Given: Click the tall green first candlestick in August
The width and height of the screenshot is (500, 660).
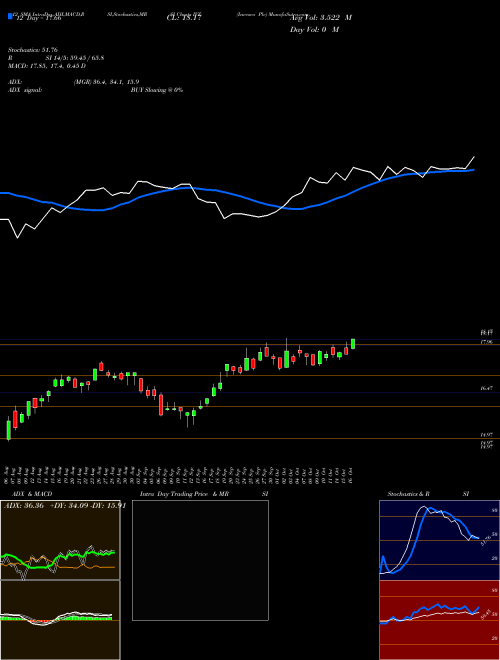Looking at the screenshot, I should [x=8, y=430].
